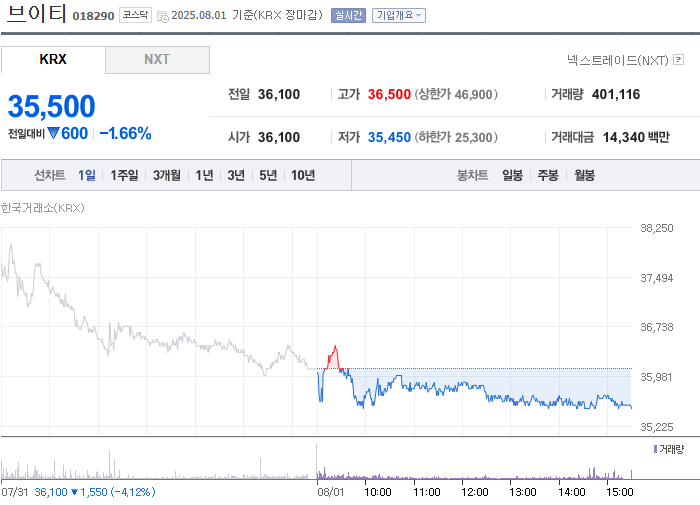The width and height of the screenshot is (700, 505).
Task: Click the 15:00 time marker
Action: point(620,492)
